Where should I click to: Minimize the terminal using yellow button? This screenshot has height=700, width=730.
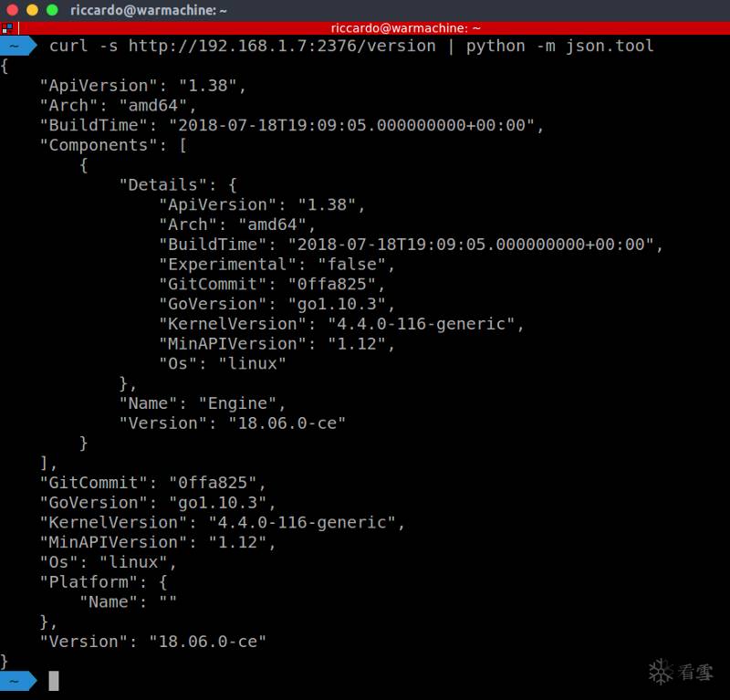point(32,10)
